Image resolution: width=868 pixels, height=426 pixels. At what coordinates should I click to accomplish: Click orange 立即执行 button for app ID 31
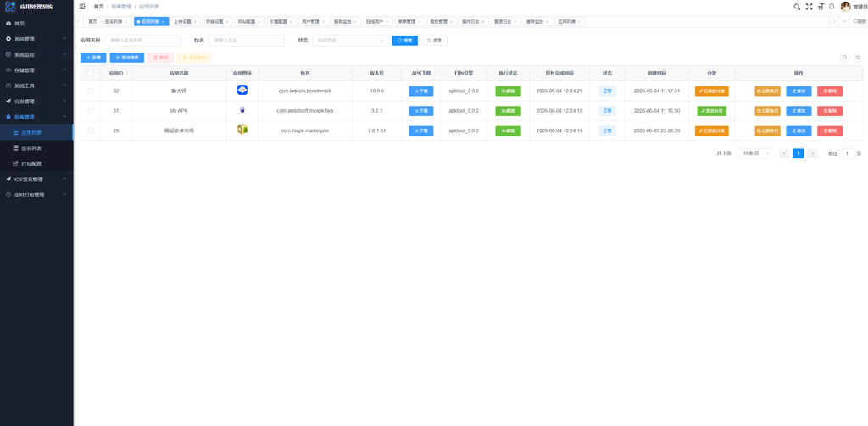(768, 111)
